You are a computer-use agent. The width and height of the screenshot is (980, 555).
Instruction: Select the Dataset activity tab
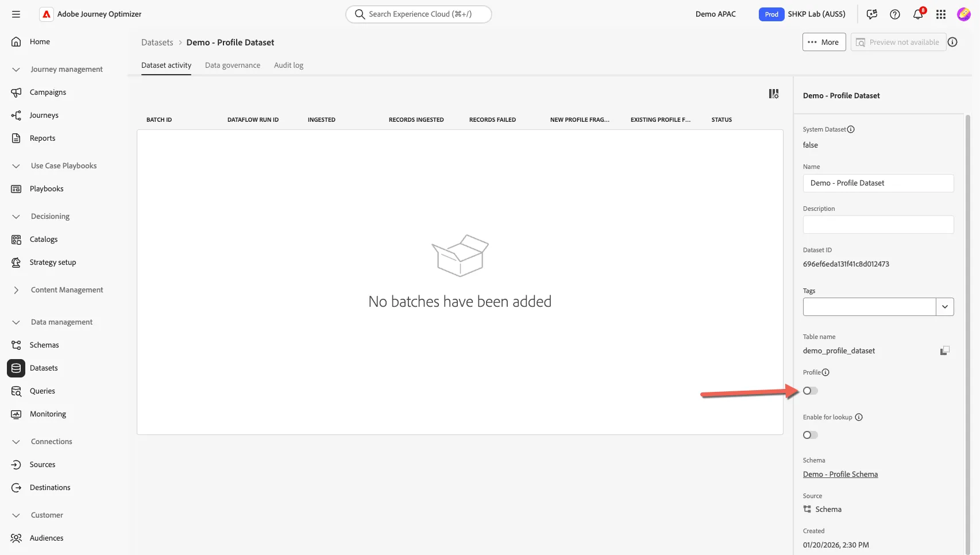coord(166,65)
